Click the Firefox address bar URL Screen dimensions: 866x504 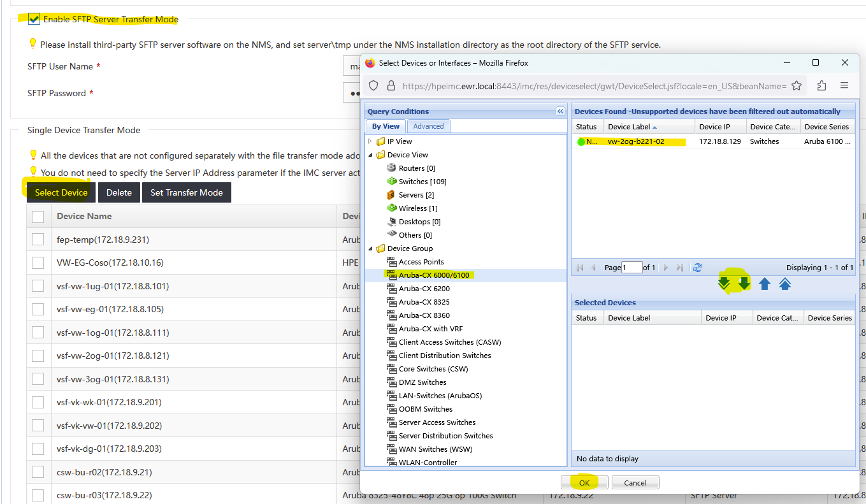pyautogui.click(x=594, y=85)
